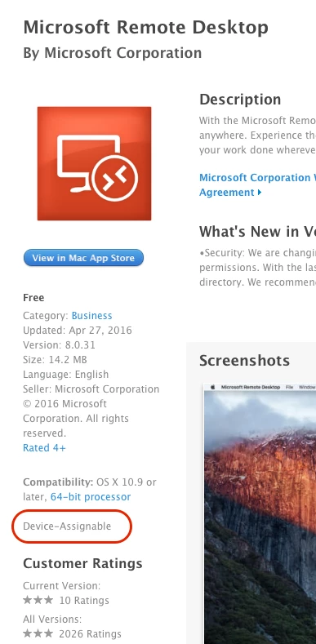Click the By Microsoft Corporation developer name
316x644 pixels.
[x=112, y=52]
